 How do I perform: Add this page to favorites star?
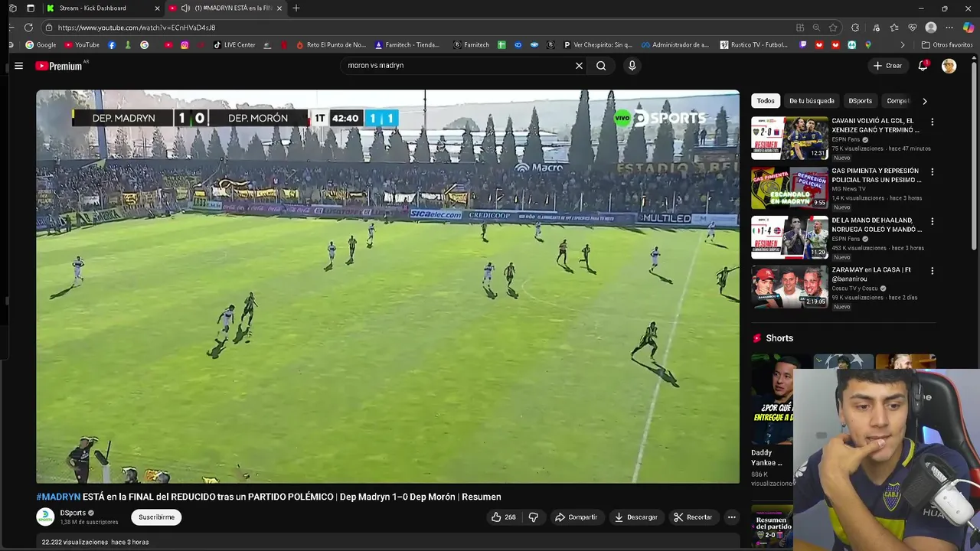(833, 28)
